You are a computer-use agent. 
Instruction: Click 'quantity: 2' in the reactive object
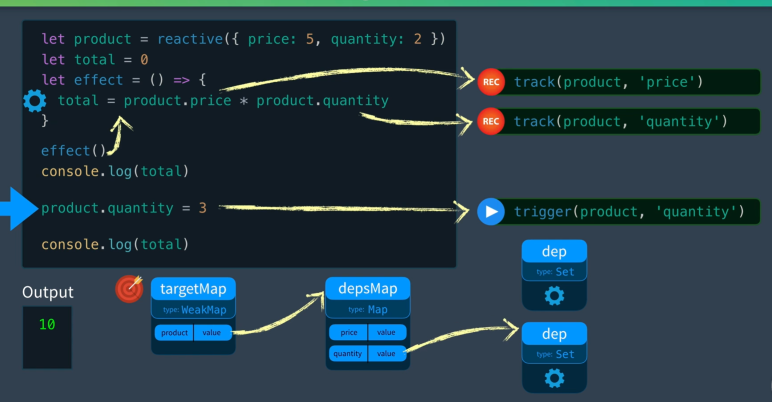[376, 39]
